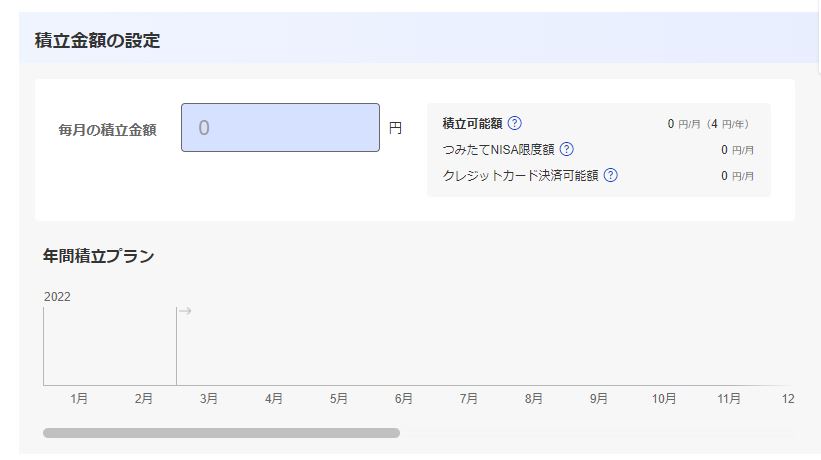
Task: Choose the 5月 month on the timeline
Action: [339, 399]
